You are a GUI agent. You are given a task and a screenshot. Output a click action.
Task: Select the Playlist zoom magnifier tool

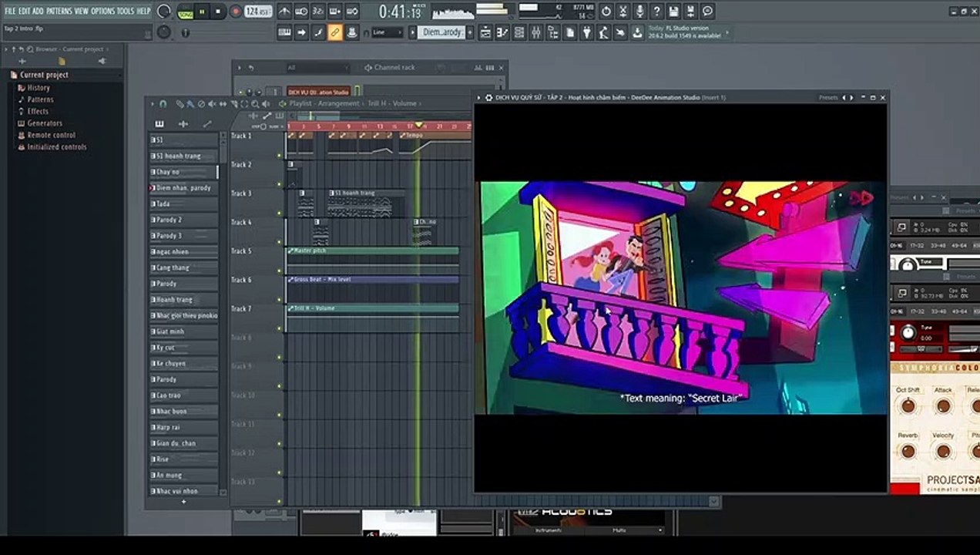(x=254, y=103)
